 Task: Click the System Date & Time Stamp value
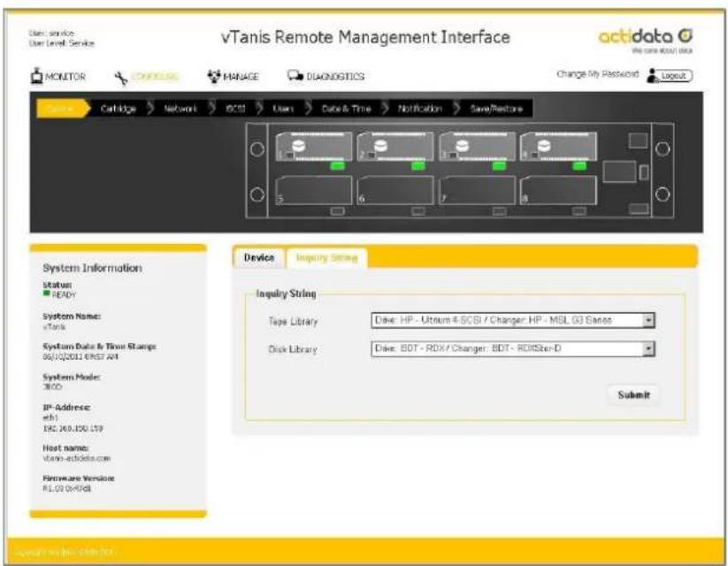click(80, 356)
